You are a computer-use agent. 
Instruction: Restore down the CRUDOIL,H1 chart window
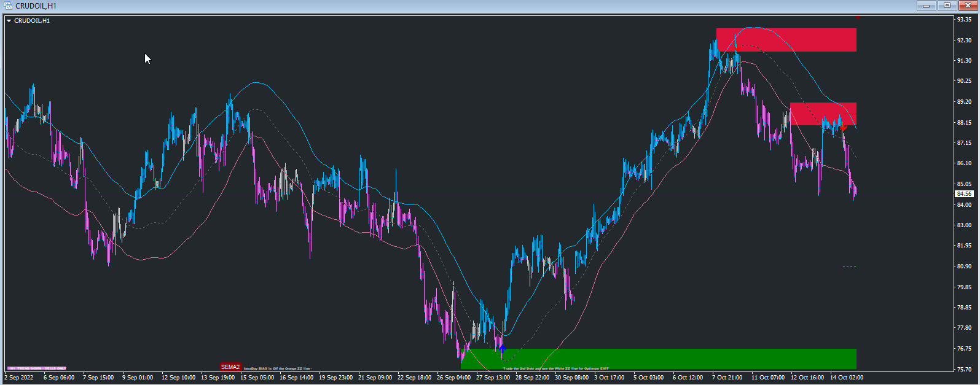coord(947,6)
